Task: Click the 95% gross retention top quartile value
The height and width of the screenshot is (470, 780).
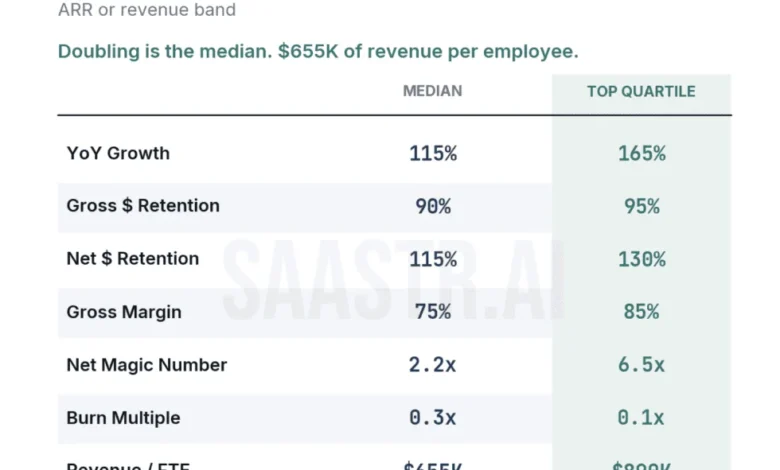Action: coord(642,206)
